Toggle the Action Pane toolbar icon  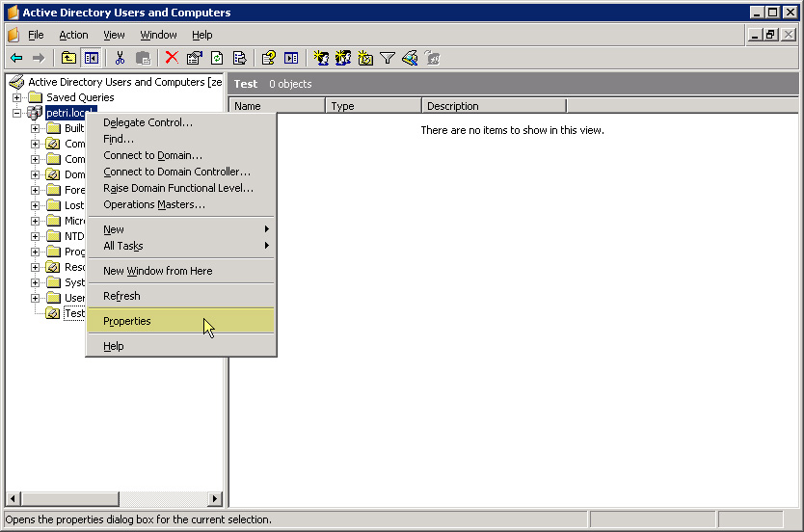(291, 58)
